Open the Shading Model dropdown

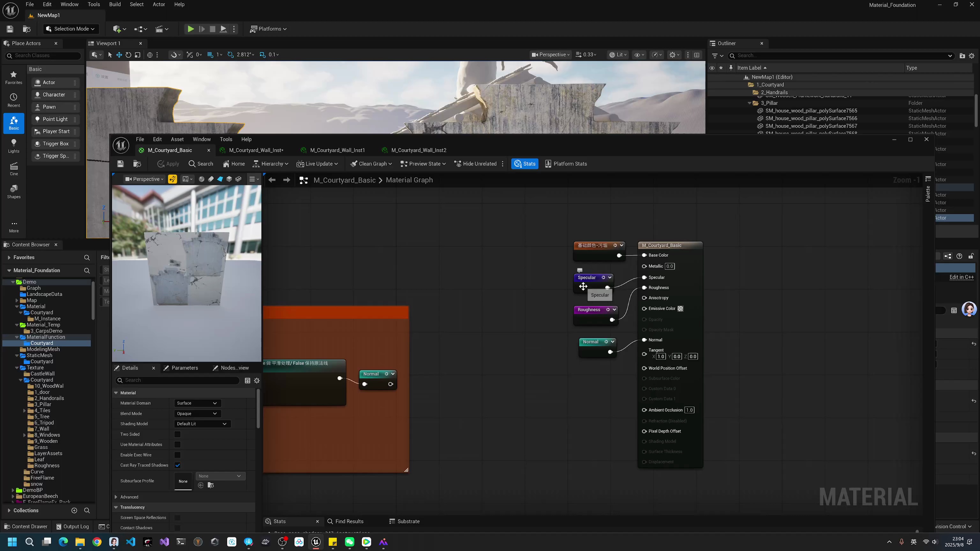[x=202, y=424]
